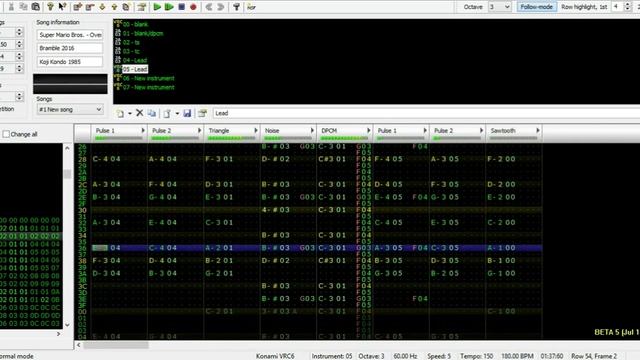Remove the current frame via toolbar icon
This screenshot has height=360, width=640.
click(90, 7)
